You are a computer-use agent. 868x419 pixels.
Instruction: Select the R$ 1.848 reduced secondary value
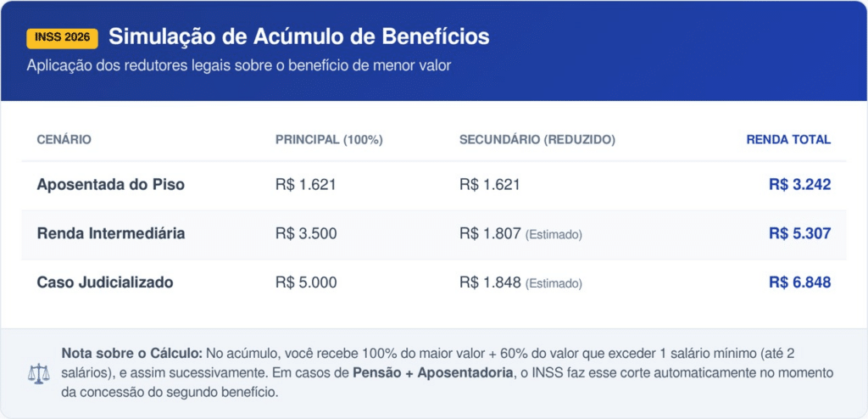coord(489,282)
